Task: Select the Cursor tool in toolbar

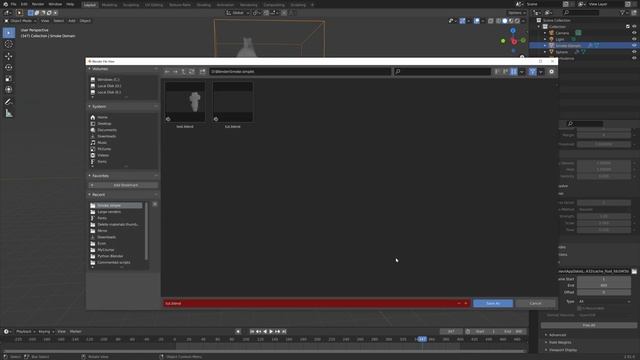Action: point(9,44)
